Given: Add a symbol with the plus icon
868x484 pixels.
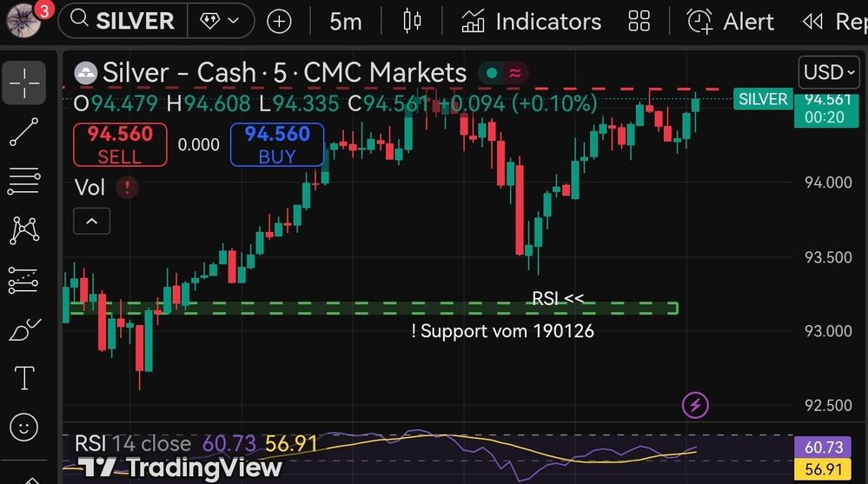Looking at the screenshot, I should click(x=279, y=22).
